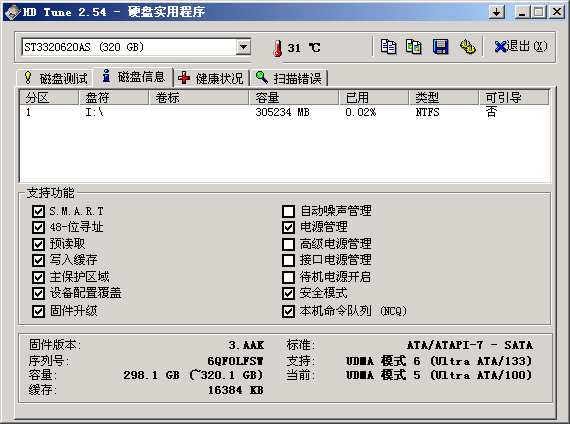Switch to the 磁盘测试 tab
The height and width of the screenshot is (424, 570).
(56, 78)
